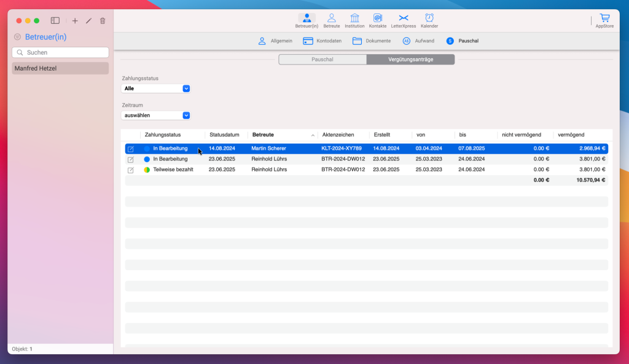629x364 pixels.
Task: Open the Betreute toolbar section
Action: point(331,21)
